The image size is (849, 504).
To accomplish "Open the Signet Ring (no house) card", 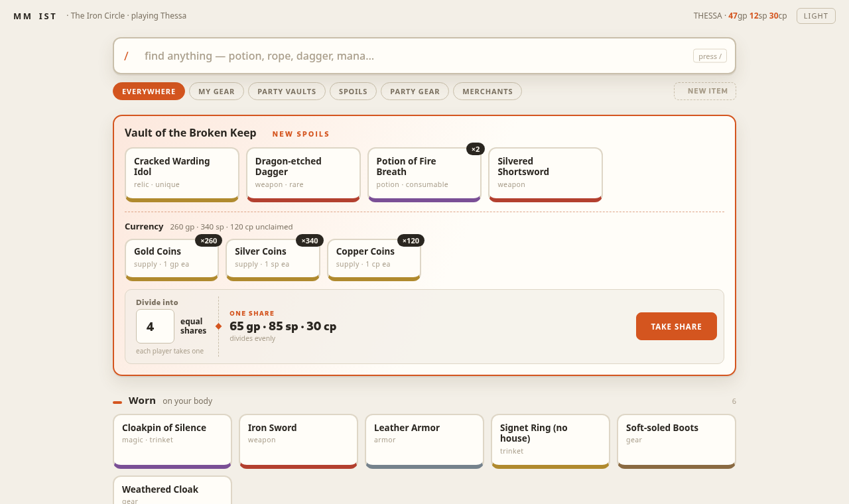I will point(551,441).
